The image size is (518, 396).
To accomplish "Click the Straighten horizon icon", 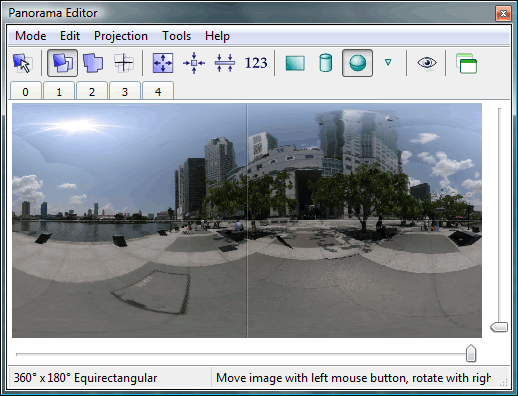I will point(225,63).
